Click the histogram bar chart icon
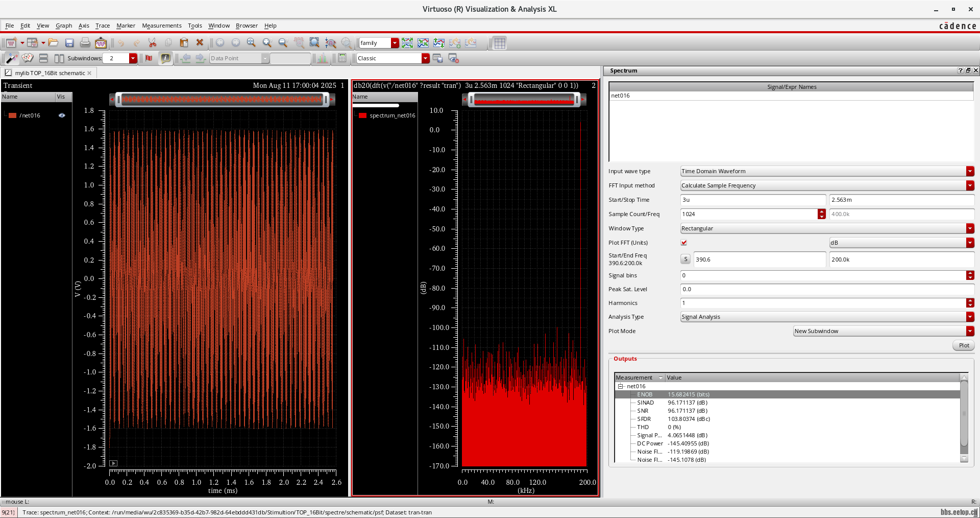 coord(323,58)
